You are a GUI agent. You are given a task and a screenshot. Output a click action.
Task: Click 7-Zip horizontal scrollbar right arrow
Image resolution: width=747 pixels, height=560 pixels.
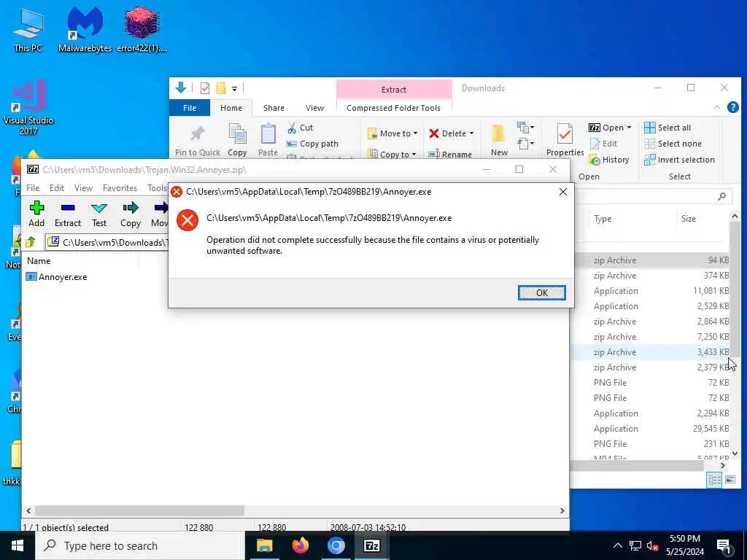562,510
